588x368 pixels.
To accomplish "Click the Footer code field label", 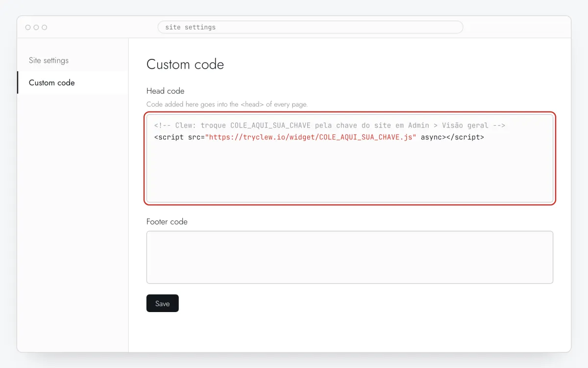I will pos(167,222).
